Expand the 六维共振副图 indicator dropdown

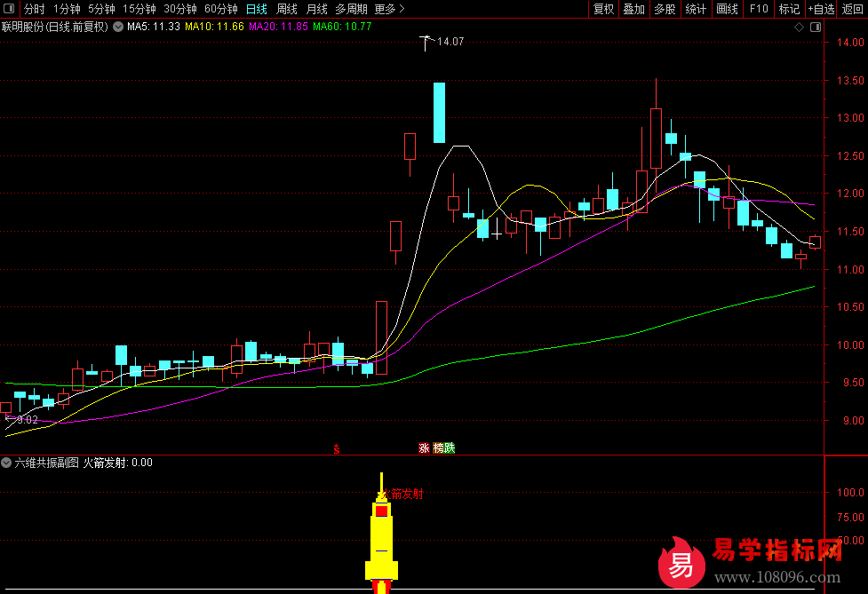click(7, 463)
